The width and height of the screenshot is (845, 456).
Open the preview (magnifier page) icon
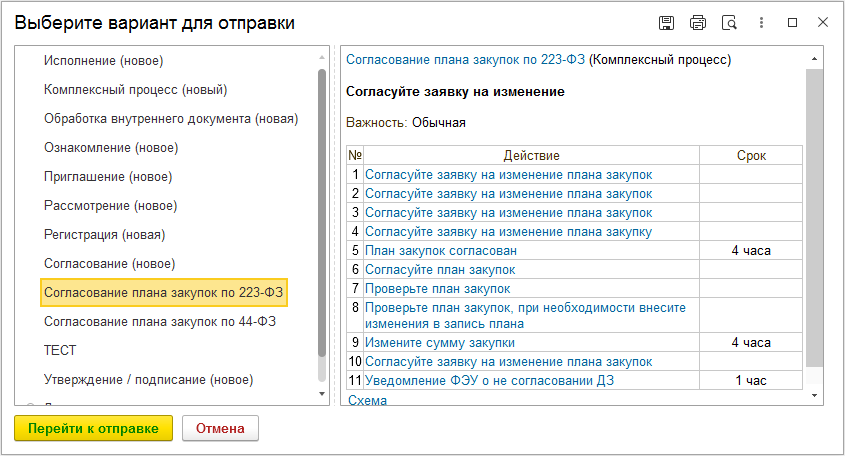coord(729,23)
